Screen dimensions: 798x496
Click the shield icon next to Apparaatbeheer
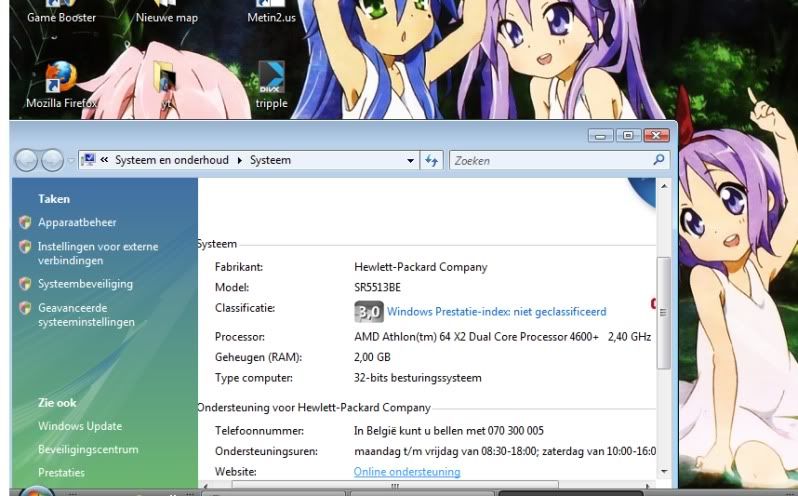click(x=25, y=222)
